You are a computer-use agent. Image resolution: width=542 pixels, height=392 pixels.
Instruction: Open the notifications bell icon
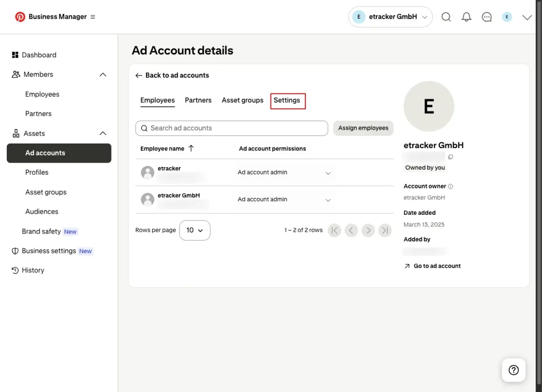tap(467, 17)
